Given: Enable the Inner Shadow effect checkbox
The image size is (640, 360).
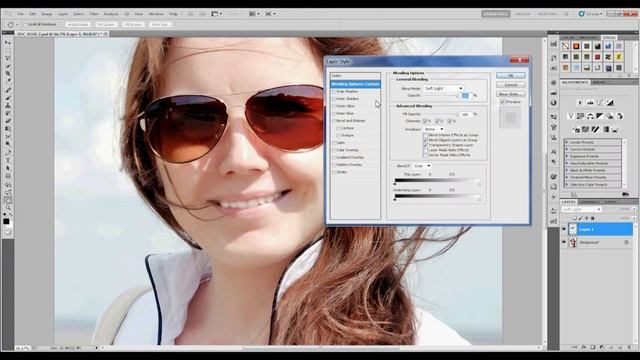Looking at the screenshot, I should (x=334, y=99).
